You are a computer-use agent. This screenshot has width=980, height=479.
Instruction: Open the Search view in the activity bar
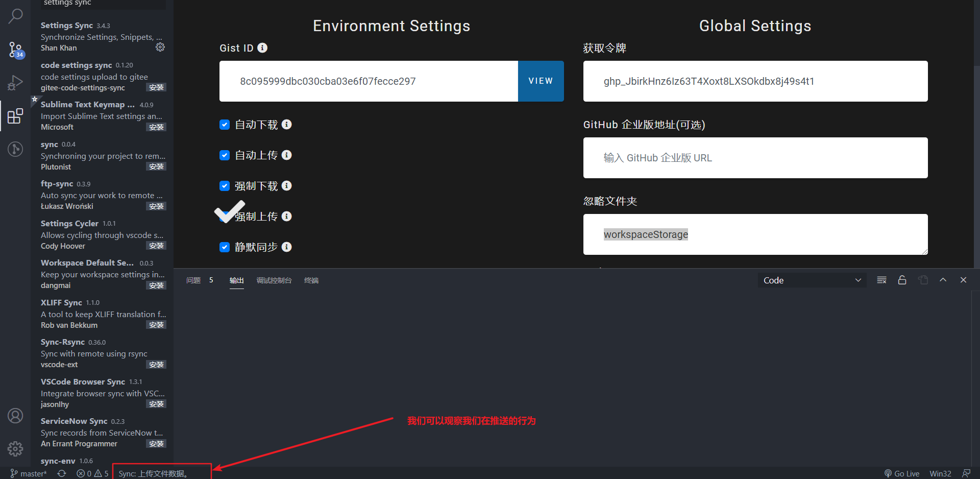(15, 16)
